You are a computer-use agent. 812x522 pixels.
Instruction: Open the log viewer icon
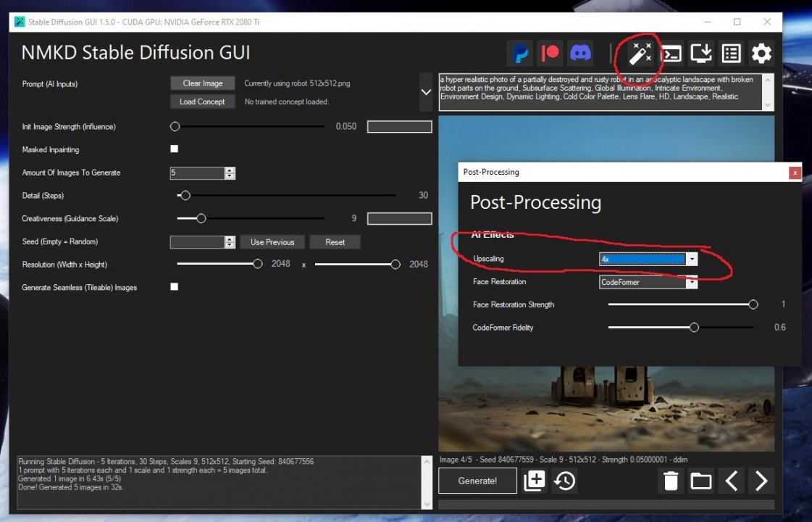(730, 53)
